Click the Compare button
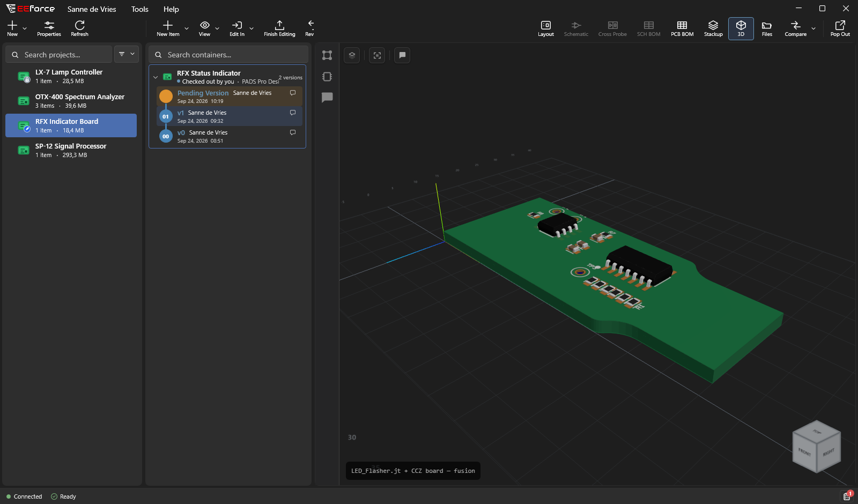Image resolution: width=858 pixels, height=504 pixels. (x=796, y=28)
